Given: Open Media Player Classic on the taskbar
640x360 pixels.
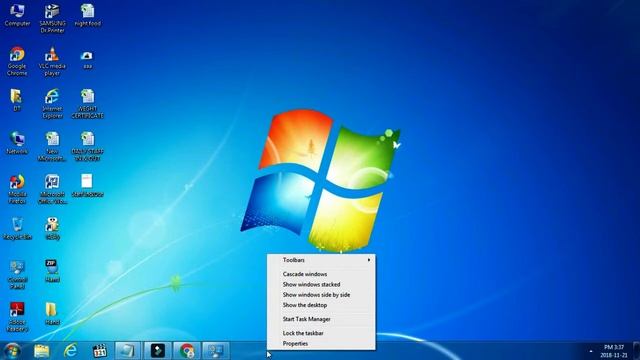Looking at the screenshot, I should (x=100, y=351).
